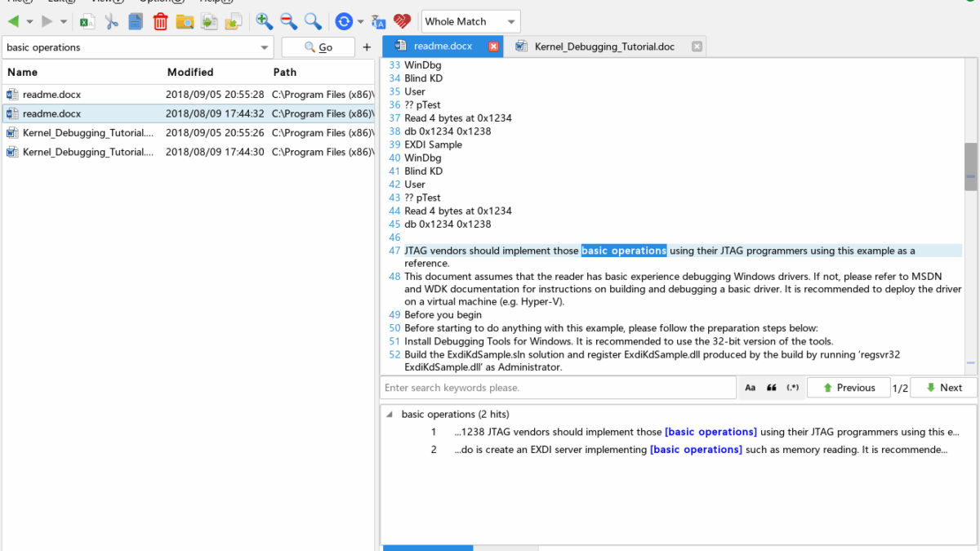Jump to the Next match
Viewport: 980px width, 551px height.
click(x=943, y=388)
